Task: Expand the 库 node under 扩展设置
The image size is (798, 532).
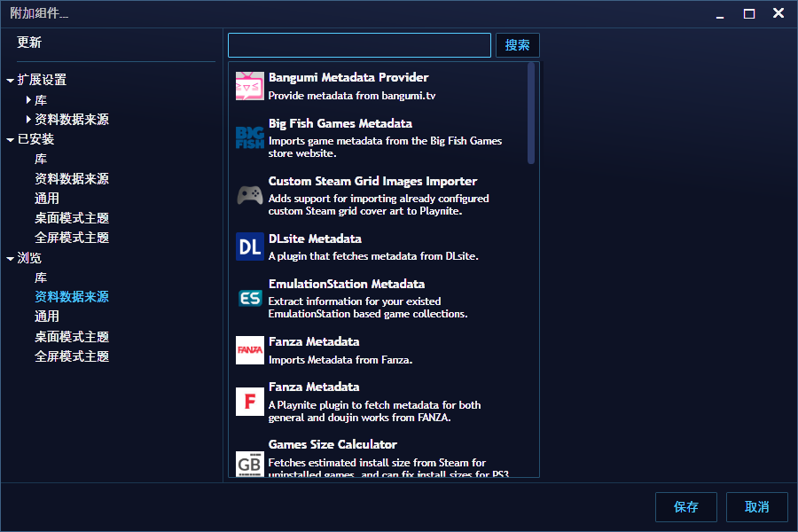Action: (x=29, y=100)
